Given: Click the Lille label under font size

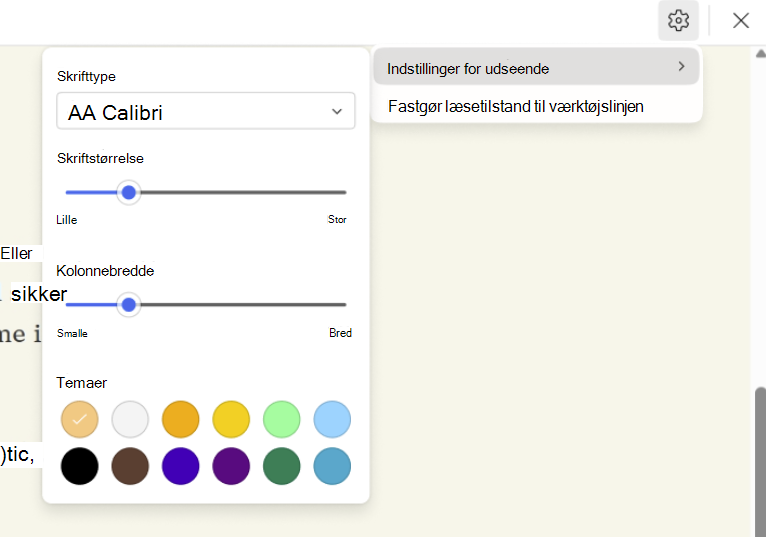Looking at the screenshot, I should coord(66,220).
